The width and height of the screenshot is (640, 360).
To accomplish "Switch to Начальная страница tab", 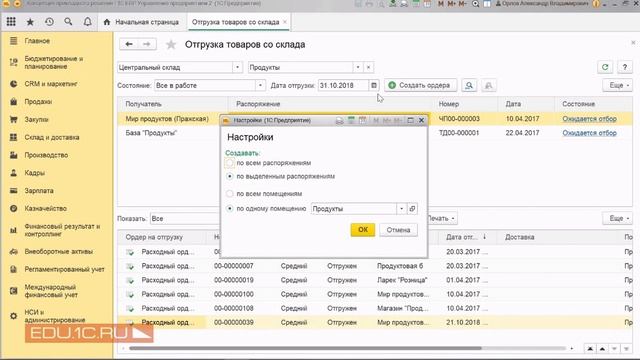I will (142, 22).
